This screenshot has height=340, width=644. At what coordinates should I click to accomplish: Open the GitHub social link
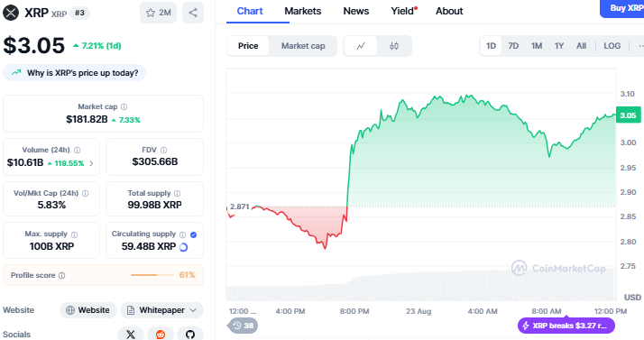[190, 335]
